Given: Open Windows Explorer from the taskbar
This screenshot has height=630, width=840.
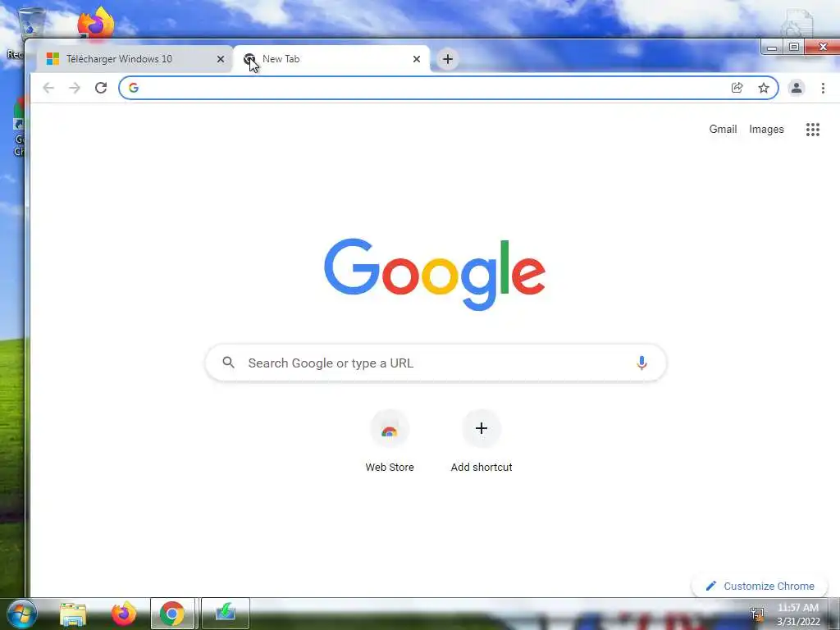Looking at the screenshot, I should (73, 614).
